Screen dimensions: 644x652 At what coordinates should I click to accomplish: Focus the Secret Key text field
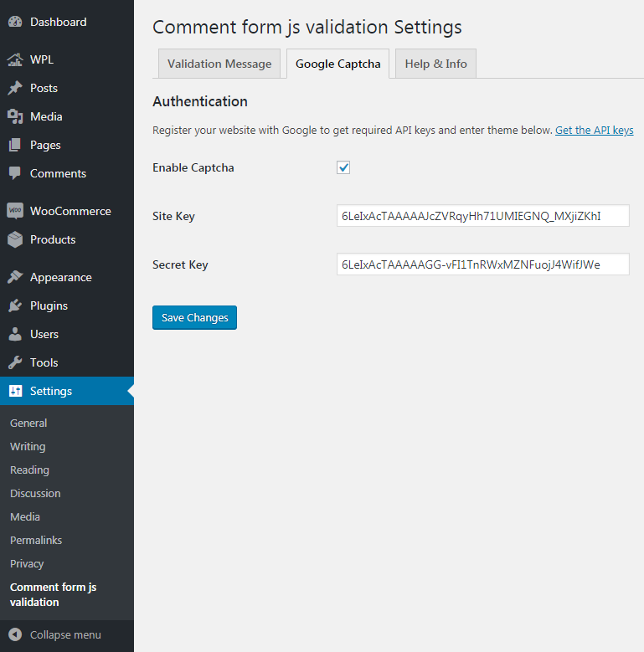tap(483, 264)
